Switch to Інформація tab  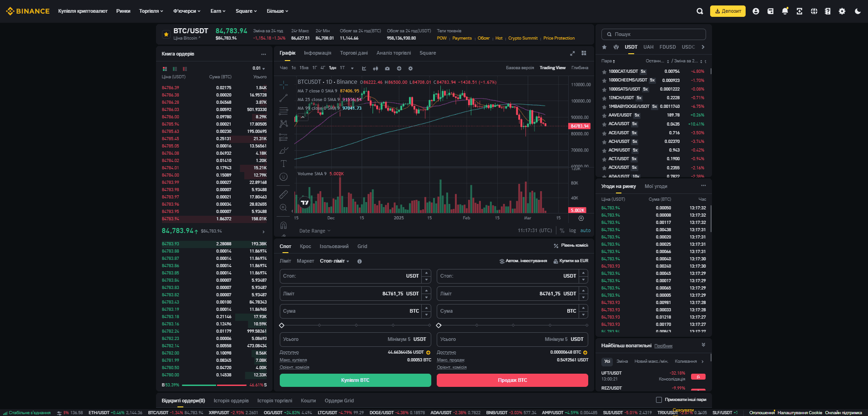318,53
